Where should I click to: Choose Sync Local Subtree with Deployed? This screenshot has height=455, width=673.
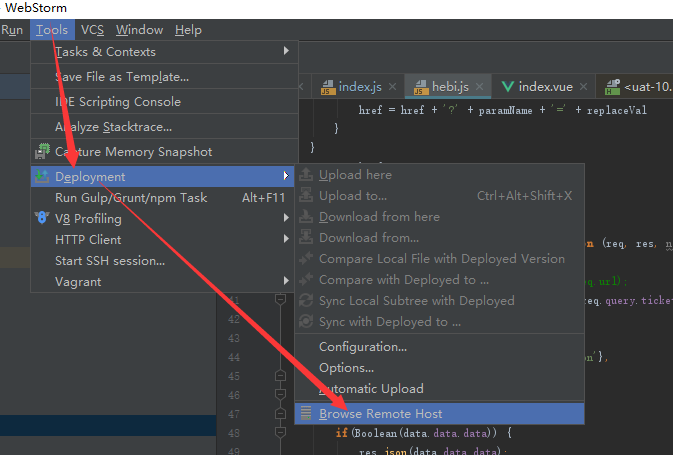tap(440, 301)
